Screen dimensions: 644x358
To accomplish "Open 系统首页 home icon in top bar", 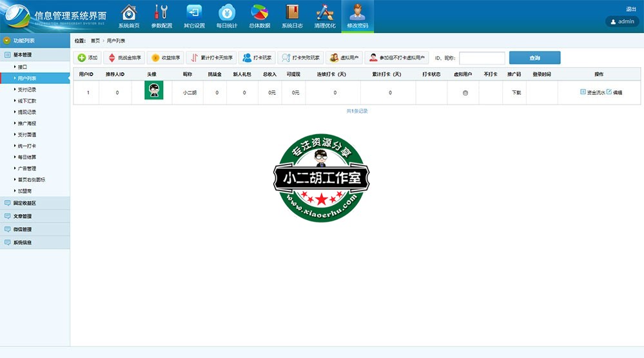I will pos(129,15).
